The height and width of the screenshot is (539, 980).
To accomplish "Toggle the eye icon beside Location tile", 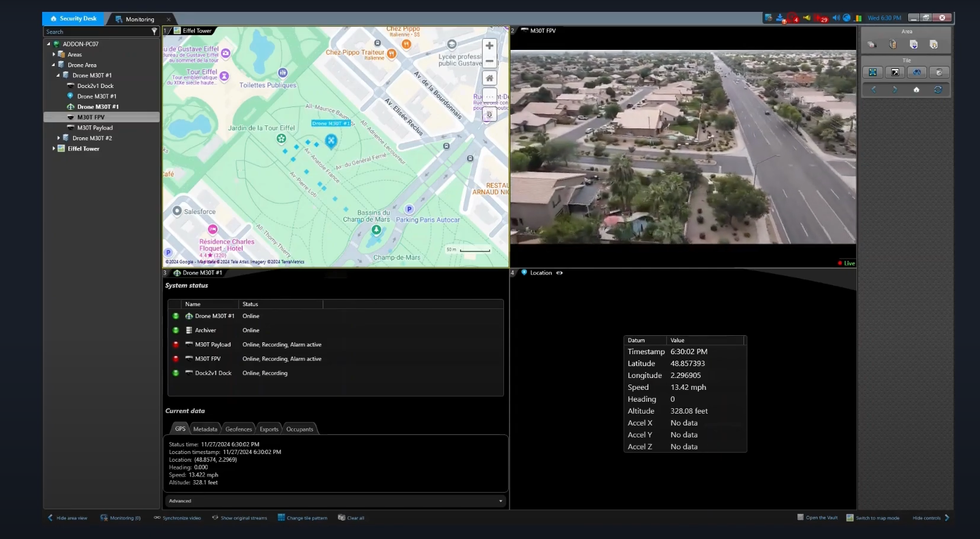I will (x=559, y=273).
